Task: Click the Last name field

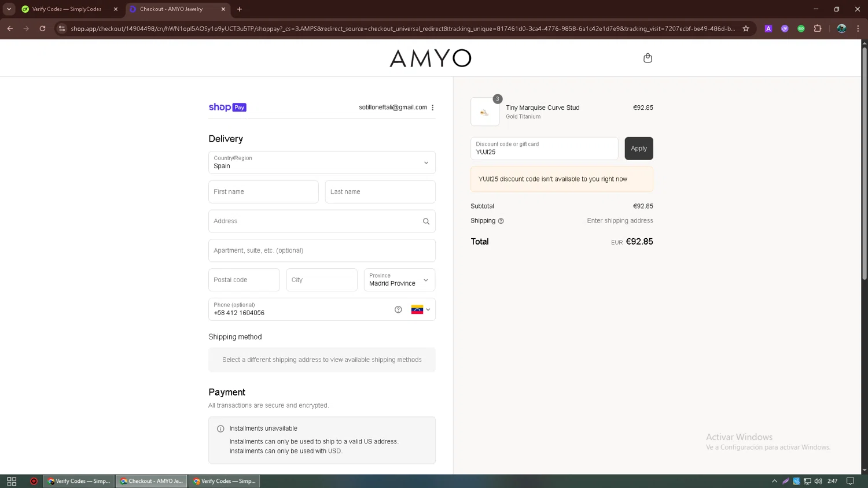Action: (x=380, y=192)
